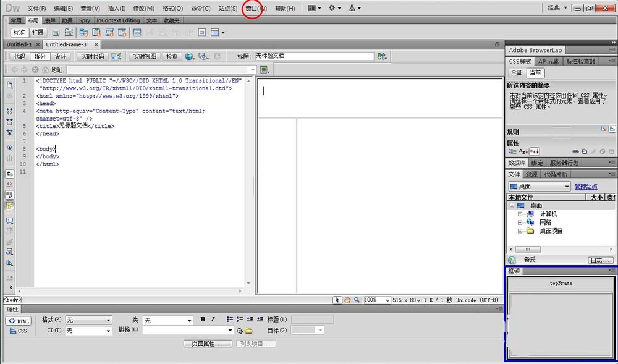Insert a Spry Accordion widget
The image size is (618, 364).
(x=109, y=33)
